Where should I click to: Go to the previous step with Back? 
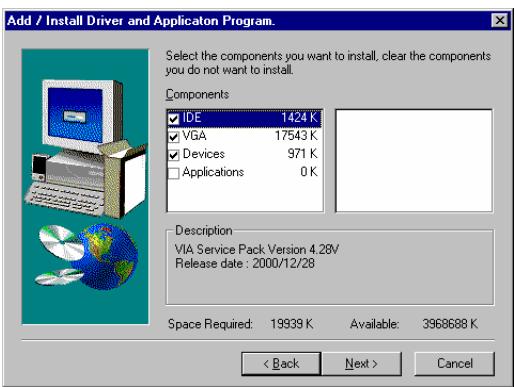[281, 364]
